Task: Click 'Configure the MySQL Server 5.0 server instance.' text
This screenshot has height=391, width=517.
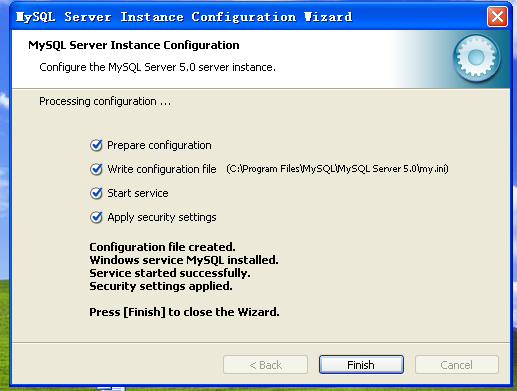Action: click(157, 67)
